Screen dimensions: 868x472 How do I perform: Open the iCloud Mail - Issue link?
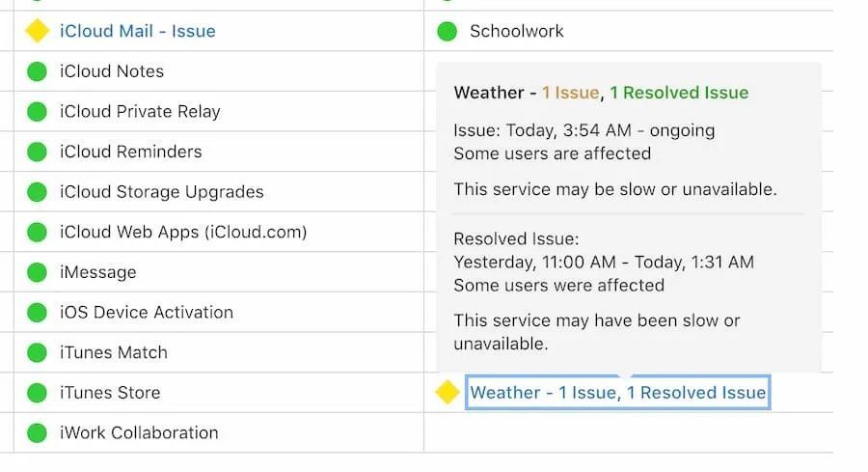pyautogui.click(x=137, y=31)
